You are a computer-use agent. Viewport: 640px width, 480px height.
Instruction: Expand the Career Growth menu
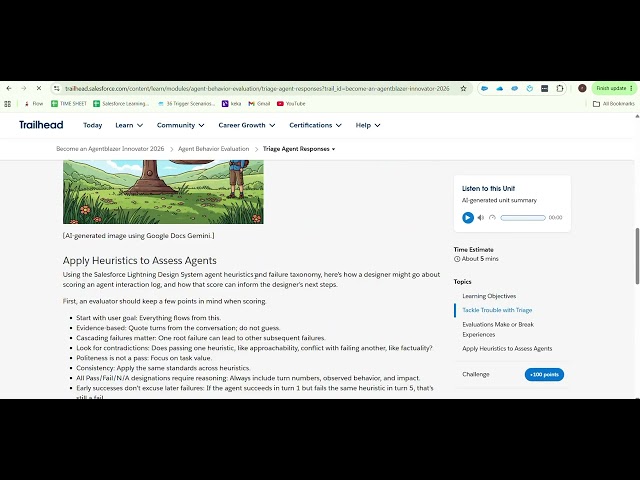point(247,125)
